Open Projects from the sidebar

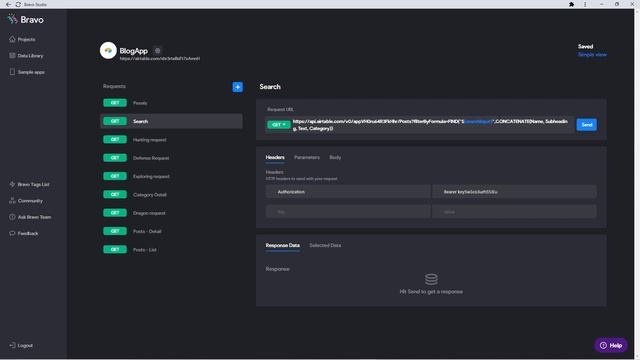22,39
